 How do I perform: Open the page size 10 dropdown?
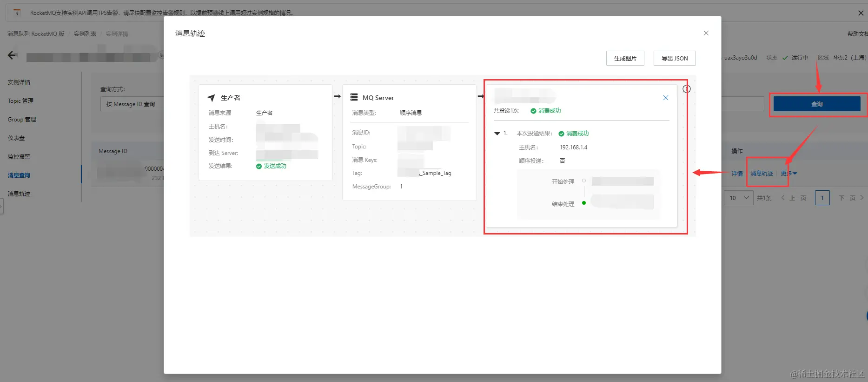pos(739,198)
